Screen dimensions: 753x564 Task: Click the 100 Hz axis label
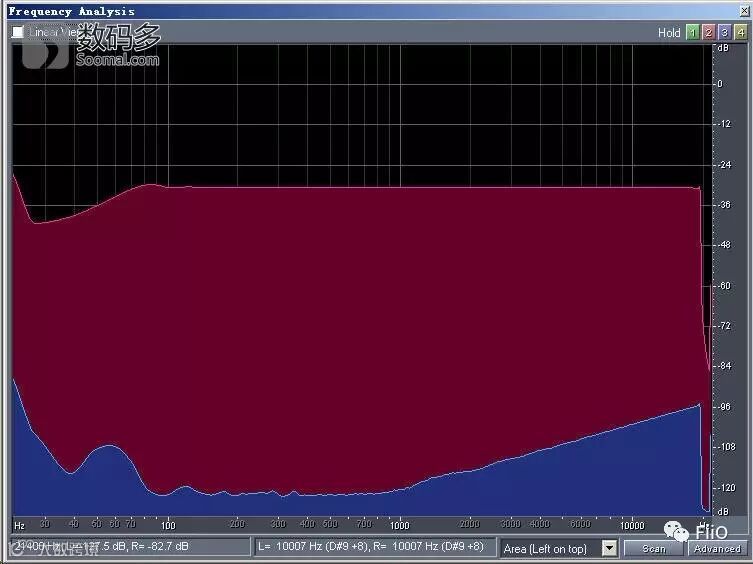[168, 525]
